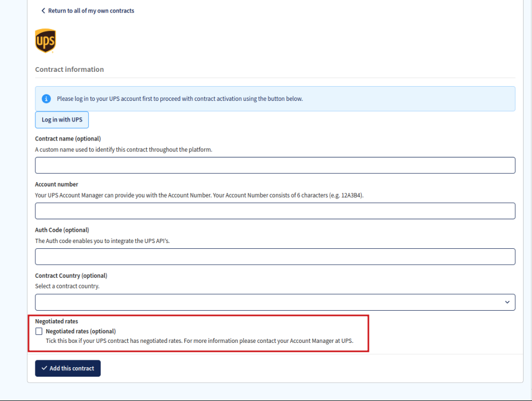
Task: Click the 'Please log in to your UPS account' notice text
Action: [x=180, y=99]
